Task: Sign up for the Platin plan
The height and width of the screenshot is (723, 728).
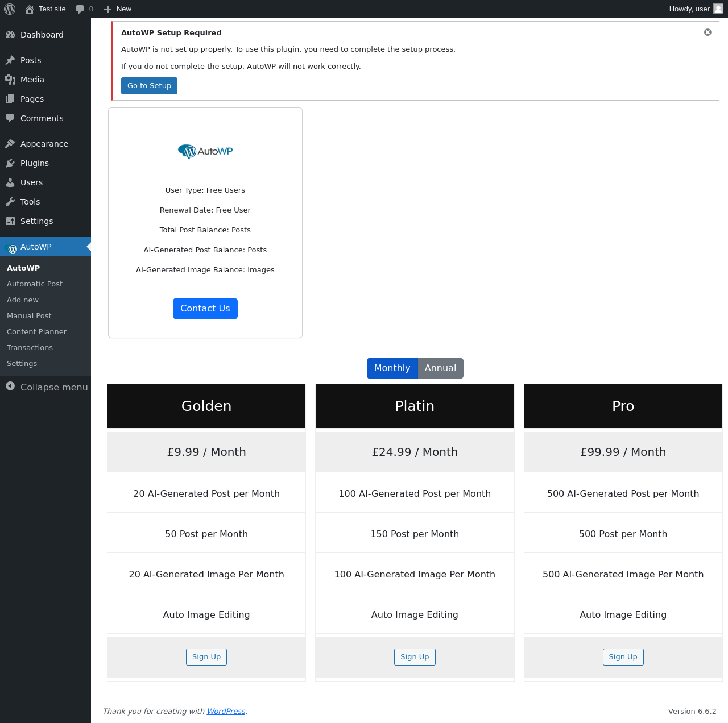Action: coord(415,657)
